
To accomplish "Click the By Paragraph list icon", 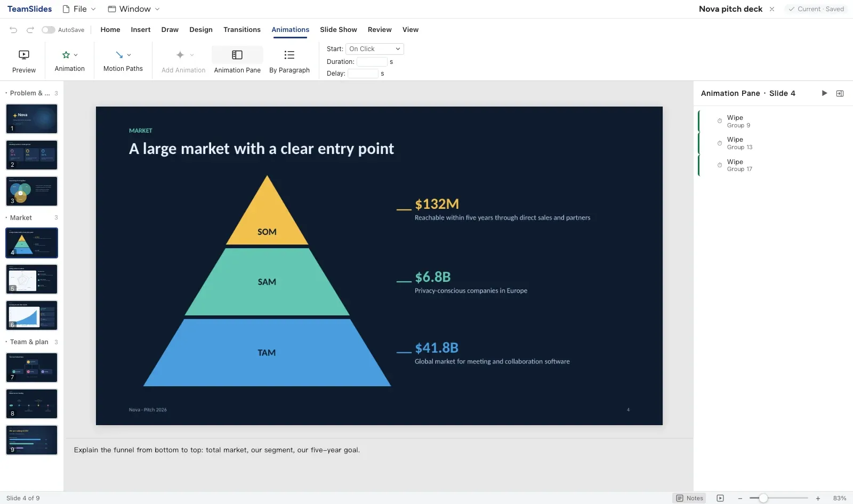I will pos(289,55).
